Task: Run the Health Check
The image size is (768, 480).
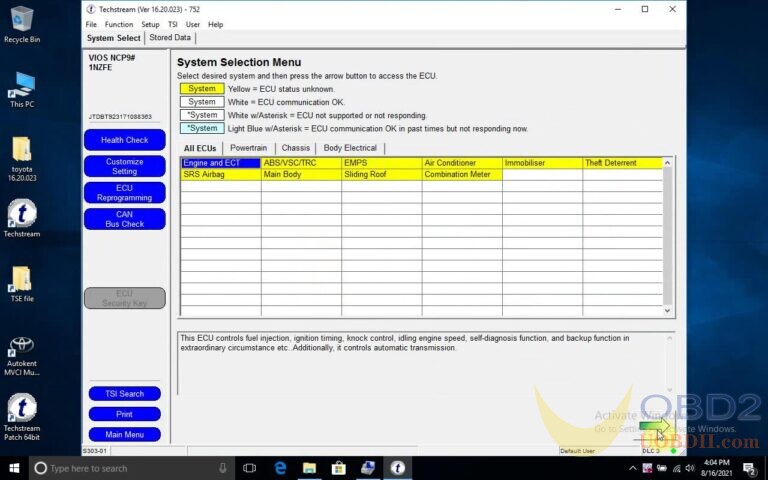Action: tap(124, 140)
